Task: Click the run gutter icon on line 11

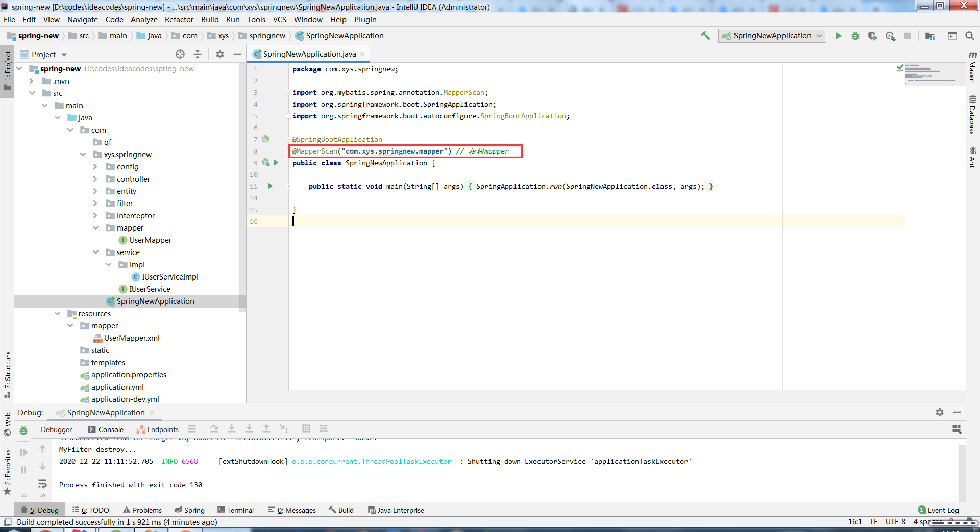Action: pos(271,186)
